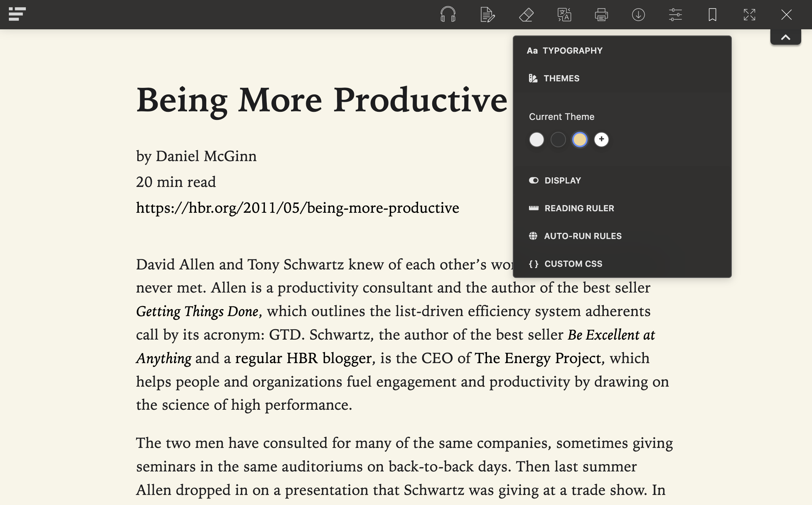
Task: Toggle the settings sliders icon
Action: (676, 15)
